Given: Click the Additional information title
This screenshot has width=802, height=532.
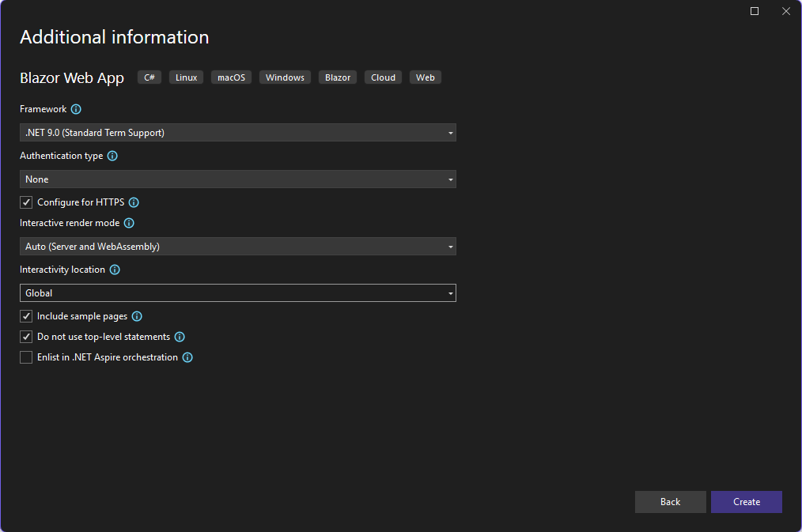Looking at the screenshot, I should (x=115, y=37).
